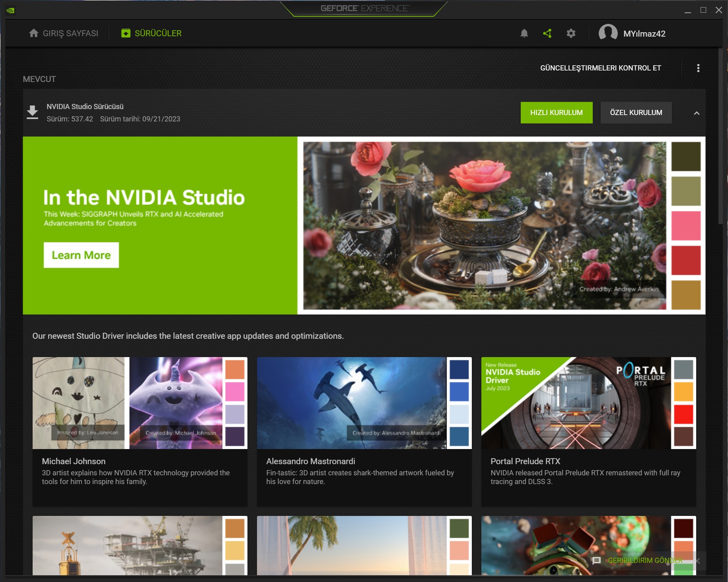Open the hammerhead sharks artwork thumbnail
The height and width of the screenshot is (582, 728).
(x=352, y=403)
